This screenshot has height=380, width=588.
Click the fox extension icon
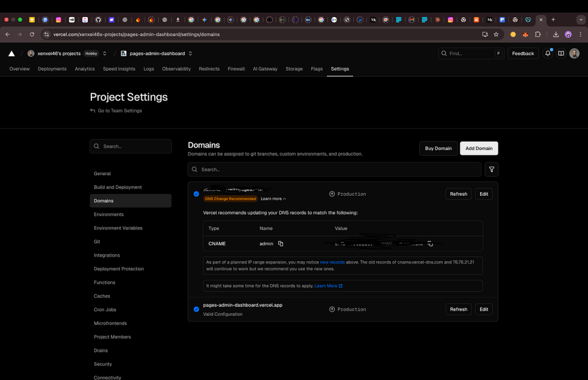click(525, 34)
